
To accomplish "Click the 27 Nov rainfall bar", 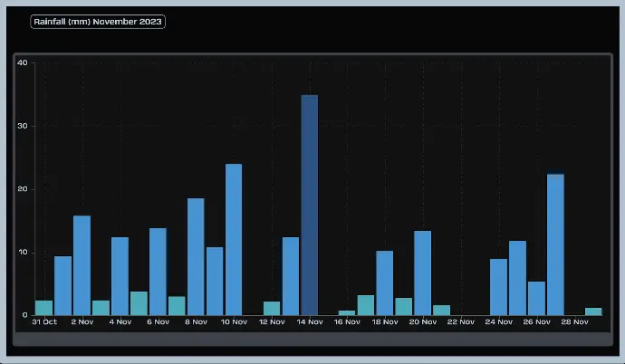I will 555,244.
